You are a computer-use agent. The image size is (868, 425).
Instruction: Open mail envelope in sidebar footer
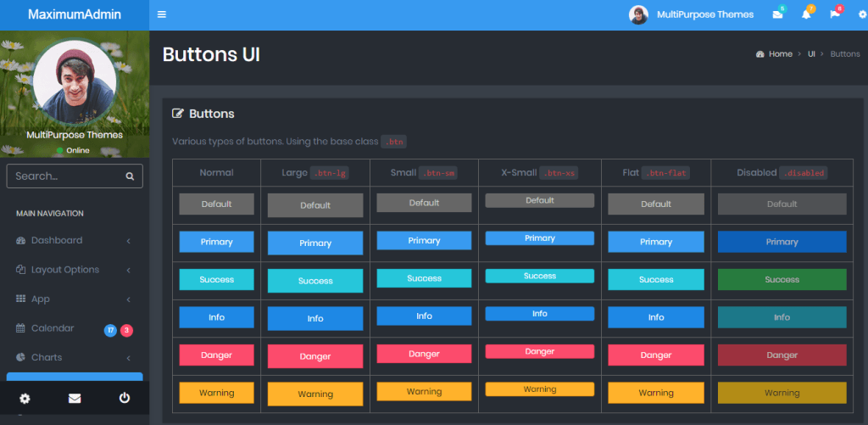tap(75, 398)
